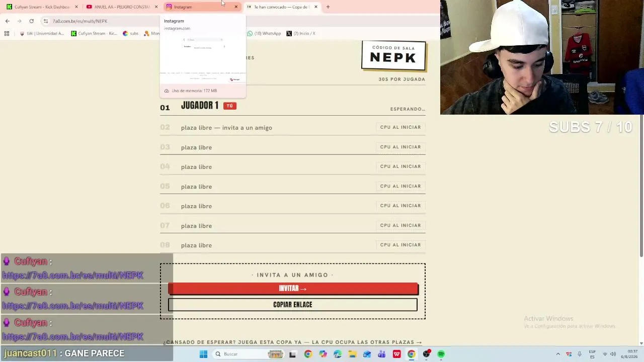Close the Cufiyan Stream Kick Dashboard tab
Image resolution: width=644 pixels, height=362 pixels.
coord(76,7)
